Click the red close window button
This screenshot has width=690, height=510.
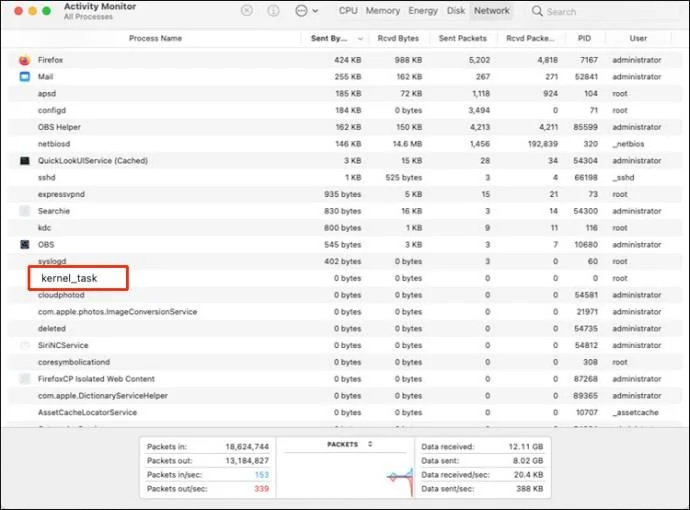click(18, 11)
